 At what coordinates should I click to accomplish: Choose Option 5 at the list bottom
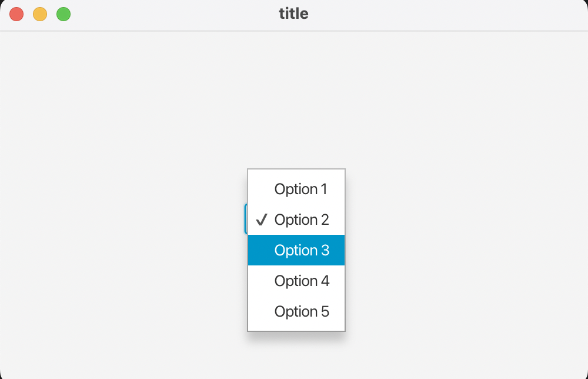[302, 312]
